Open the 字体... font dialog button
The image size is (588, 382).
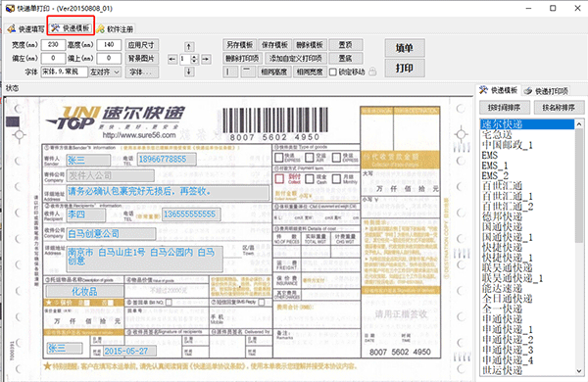click(x=141, y=72)
